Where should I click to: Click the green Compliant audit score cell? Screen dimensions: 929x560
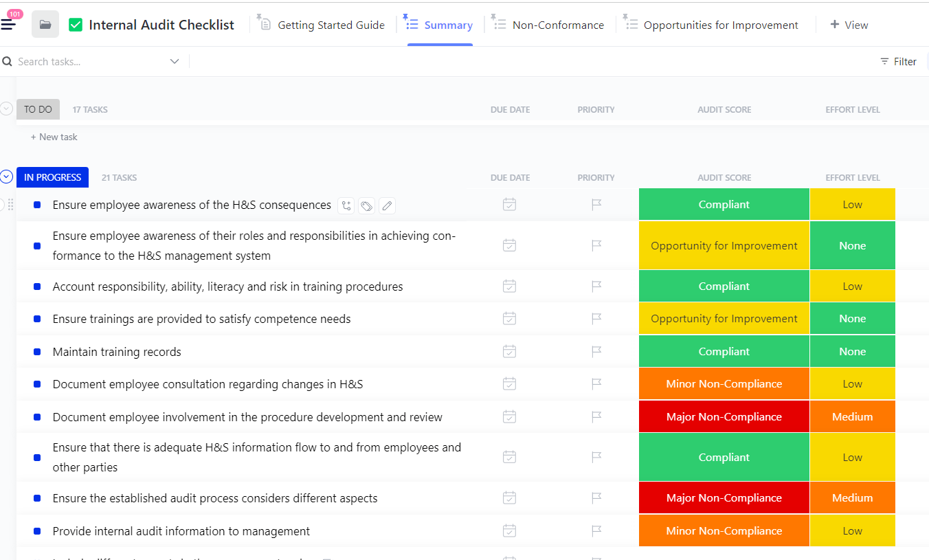click(x=724, y=204)
